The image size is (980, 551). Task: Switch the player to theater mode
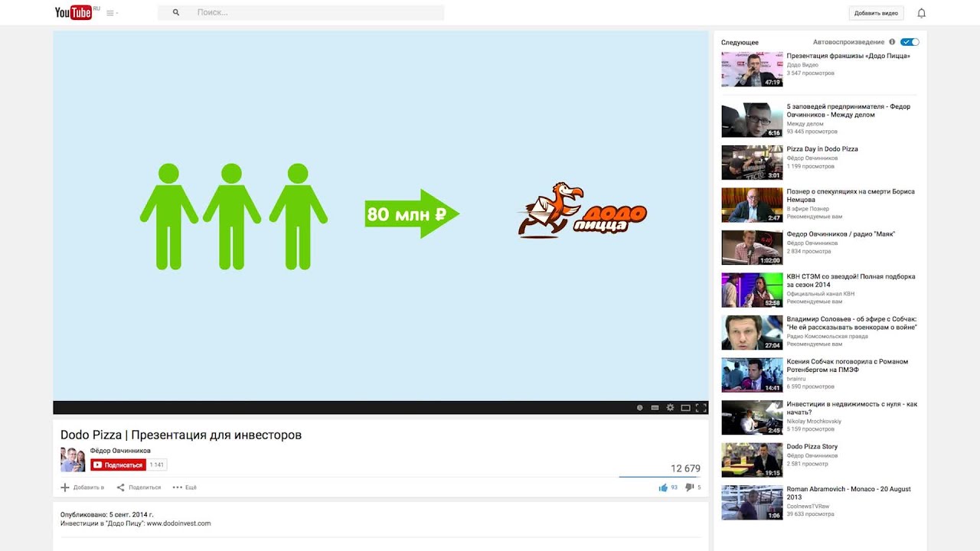point(685,408)
